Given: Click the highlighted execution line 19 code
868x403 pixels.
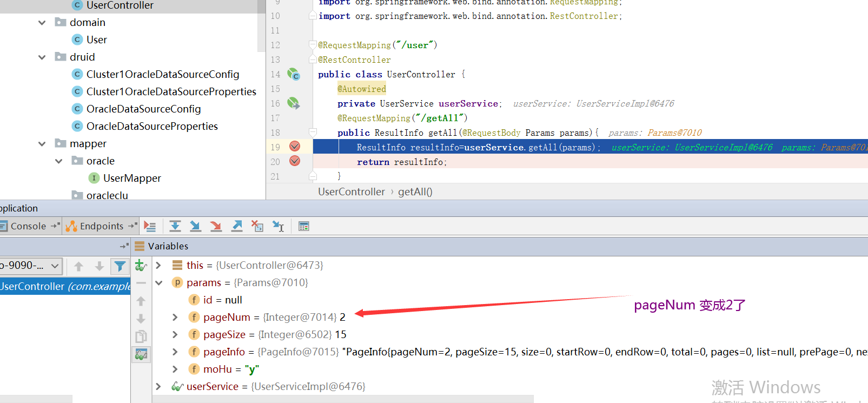Looking at the screenshot, I should 478,147.
